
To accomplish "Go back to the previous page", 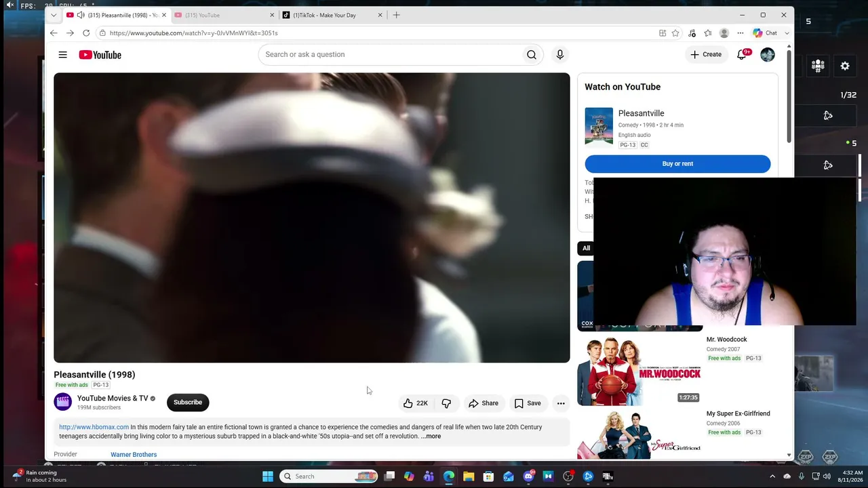I will [x=54, y=33].
